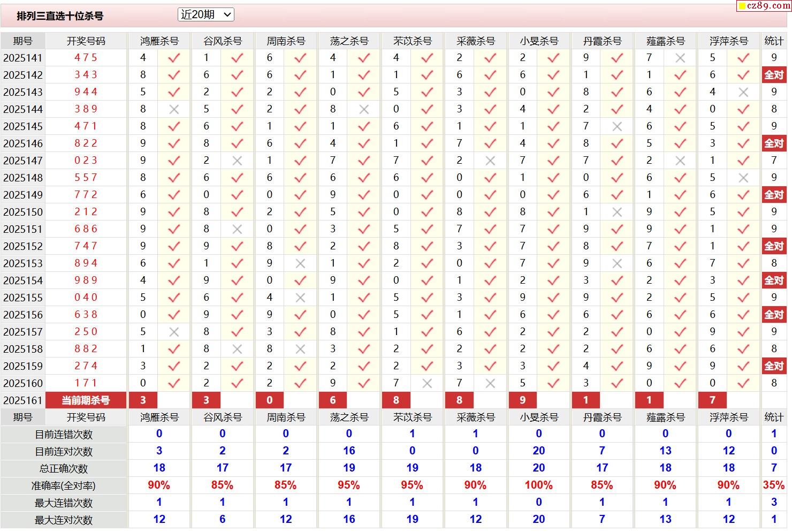Screen dimensions: 792x532
Task: Click period number 2025141
Action: [23, 58]
